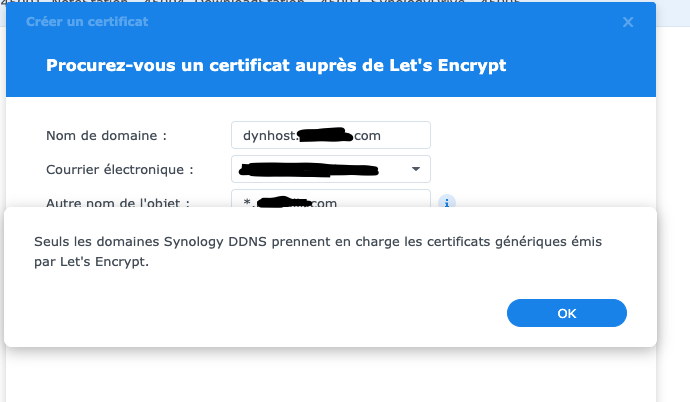Focus the "Nom de domaine" input field
The width and height of the screenshot is (690, 402).
pyautogui.click(x=330, y=135)
